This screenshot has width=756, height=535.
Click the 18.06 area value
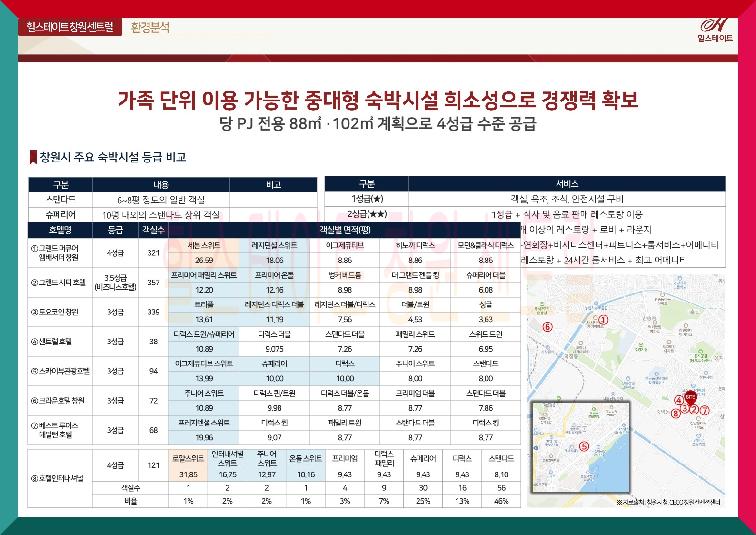coord(274,261)
